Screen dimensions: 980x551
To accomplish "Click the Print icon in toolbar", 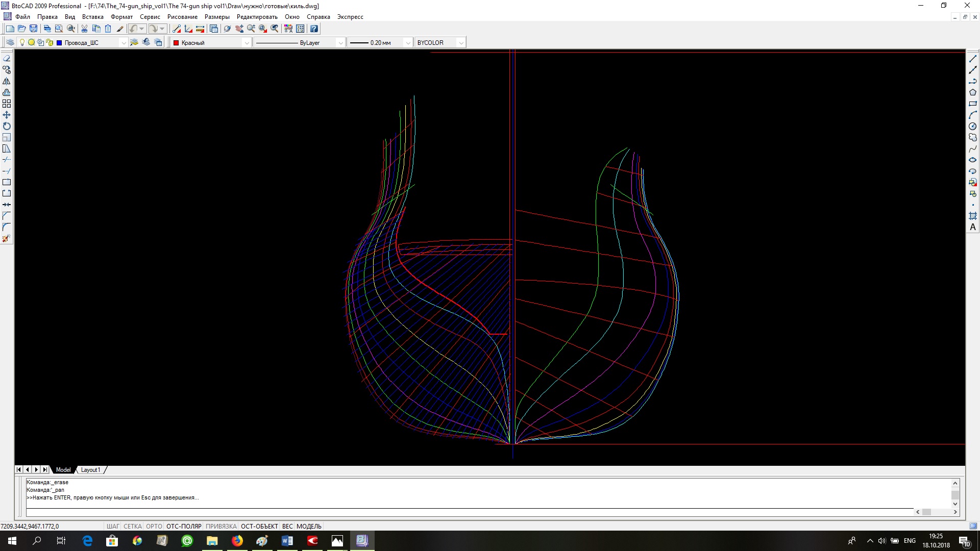I will pos(47,29).
